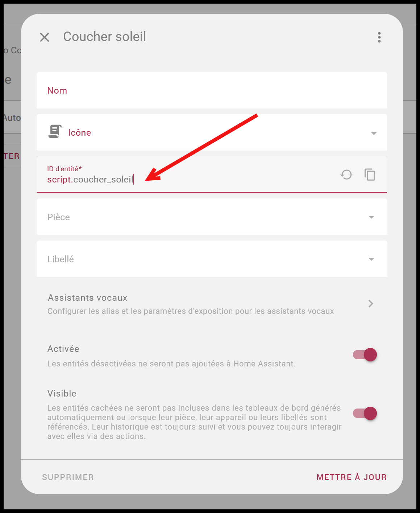420x513 pixels.
Task: Click the Icône field label
Action: (x=79, y=132)
